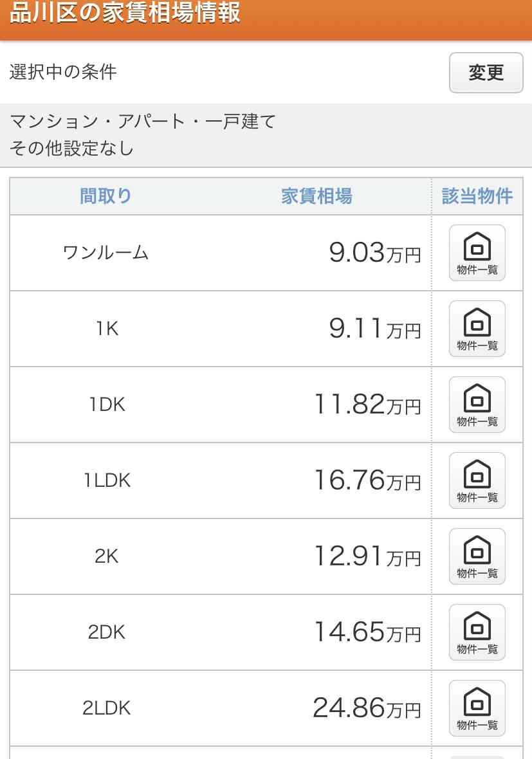The width and height of the screenshot is (532, 759).
Task: Click the 9.03万円 rent value
Action: coord(374,253)
